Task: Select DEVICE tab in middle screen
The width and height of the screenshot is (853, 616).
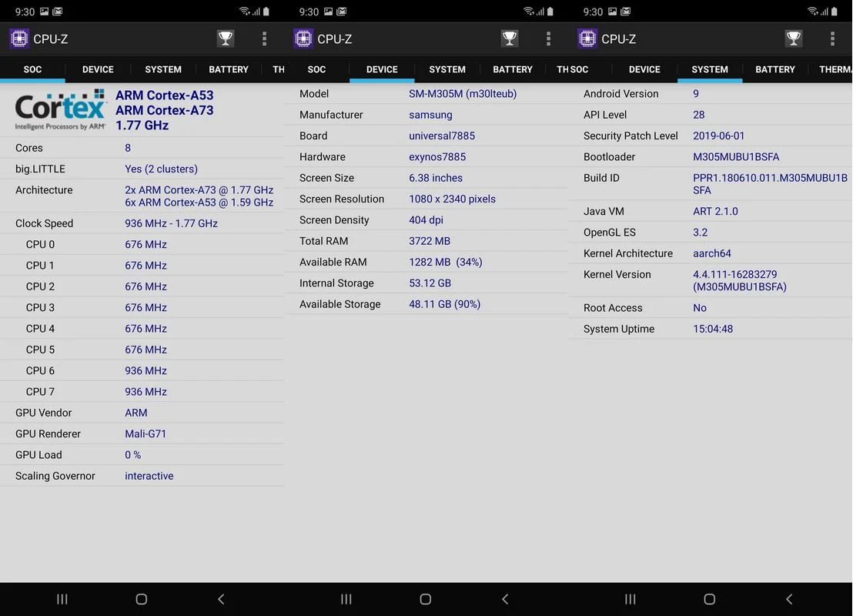Action: coord(382,69)
